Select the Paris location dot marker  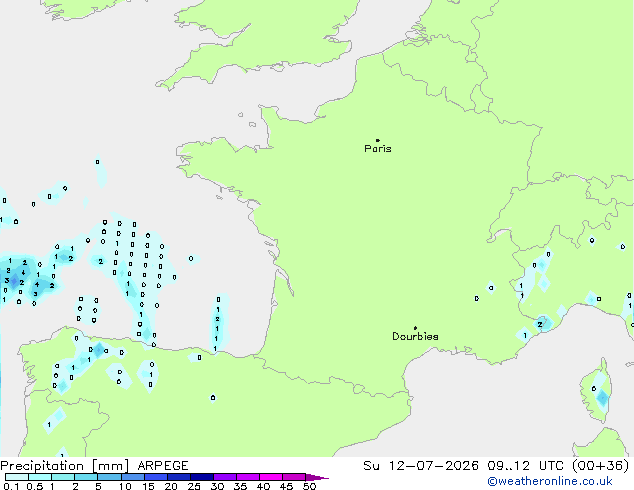(378, 140)
